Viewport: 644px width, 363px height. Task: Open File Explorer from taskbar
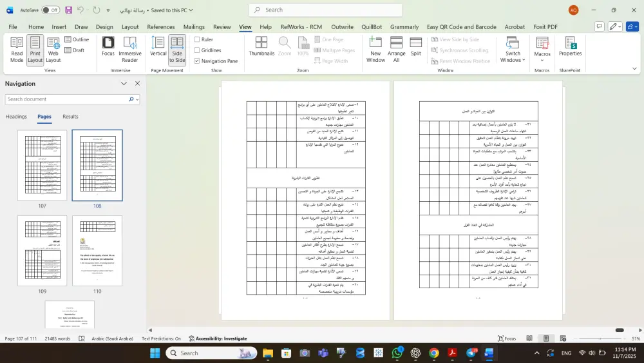pos(268,353)
